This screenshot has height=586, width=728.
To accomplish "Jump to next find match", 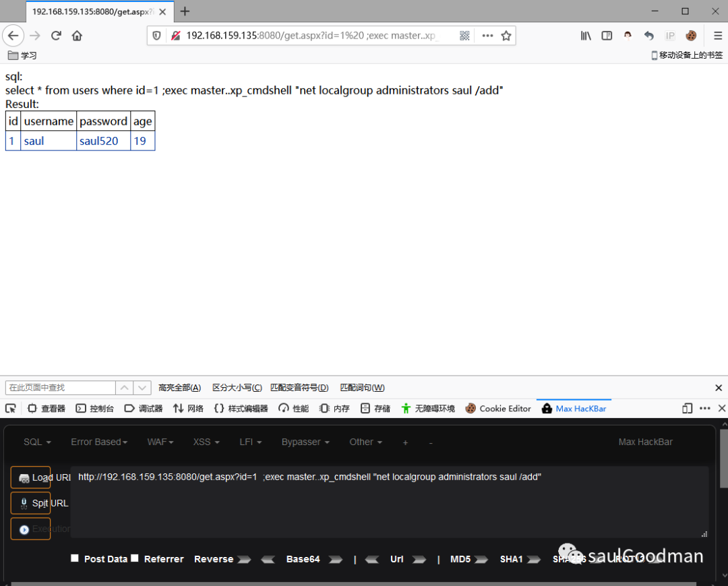I will pyautogui.click(x=142, y=388).
